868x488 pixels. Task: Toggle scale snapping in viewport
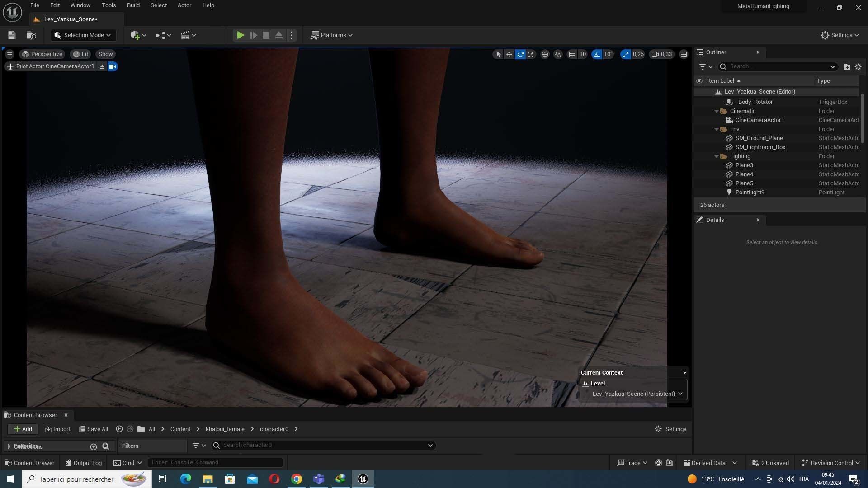tap(626, 54)
